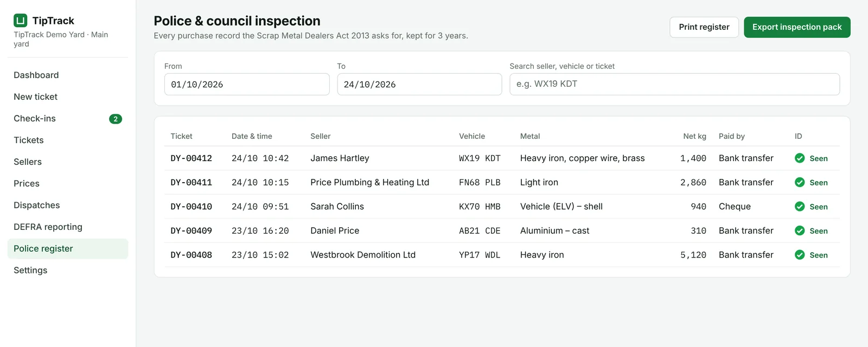Click seller Price Plumbing & Heating Ltd
Image resolution: width=868 pixels, height=347 pixels.
coord(370,183)
